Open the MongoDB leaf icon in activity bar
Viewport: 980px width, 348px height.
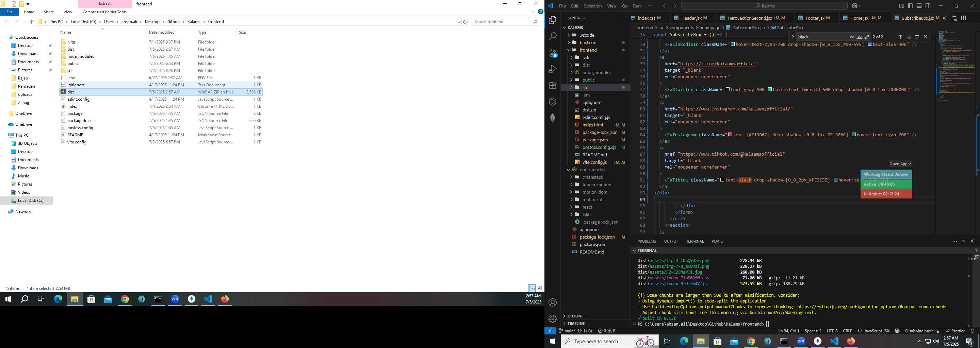[x=552, y=118]
